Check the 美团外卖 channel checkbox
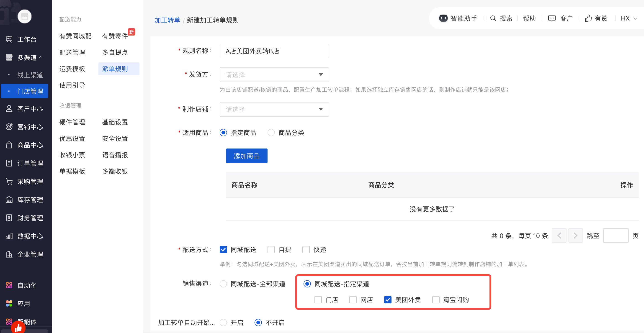The width and height of the screenshot is (644, 333). click(387, 300)
